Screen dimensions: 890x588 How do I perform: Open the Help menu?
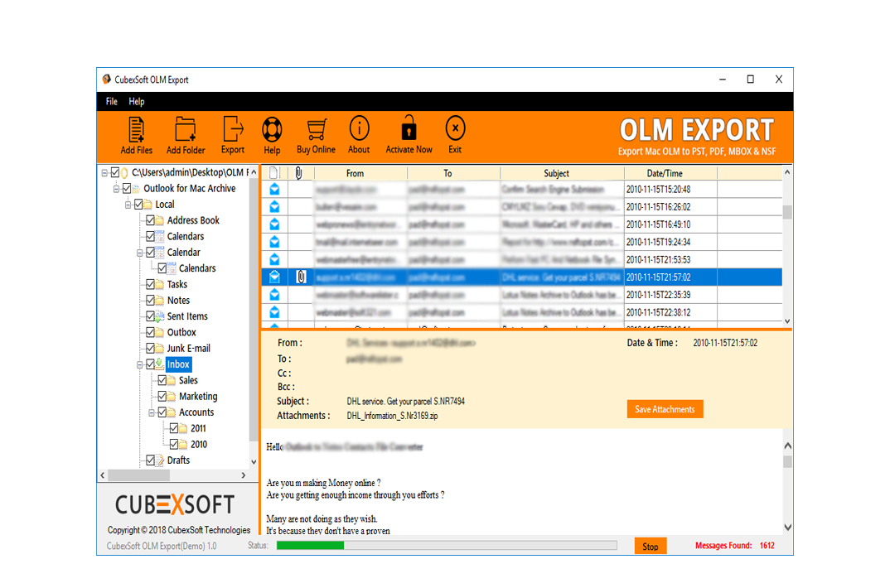[136, 102]
